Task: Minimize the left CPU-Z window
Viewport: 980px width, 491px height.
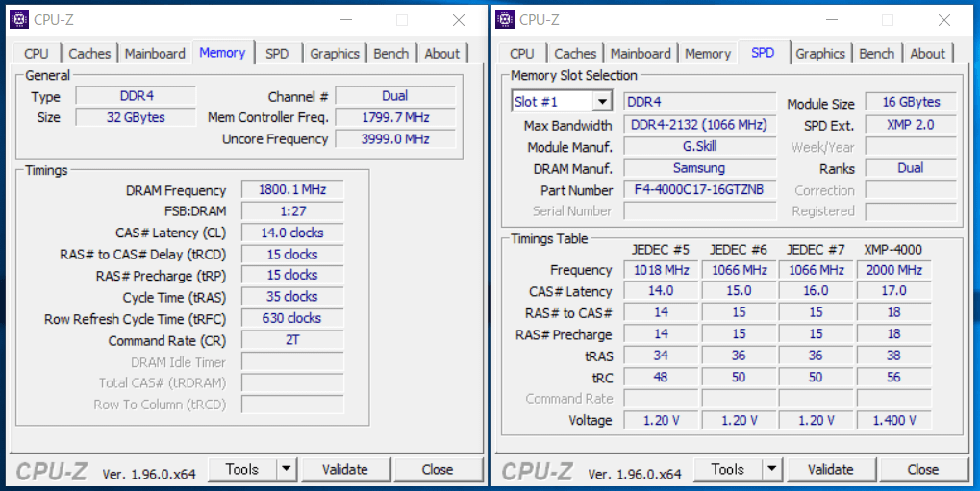Action: coord(345,20)
